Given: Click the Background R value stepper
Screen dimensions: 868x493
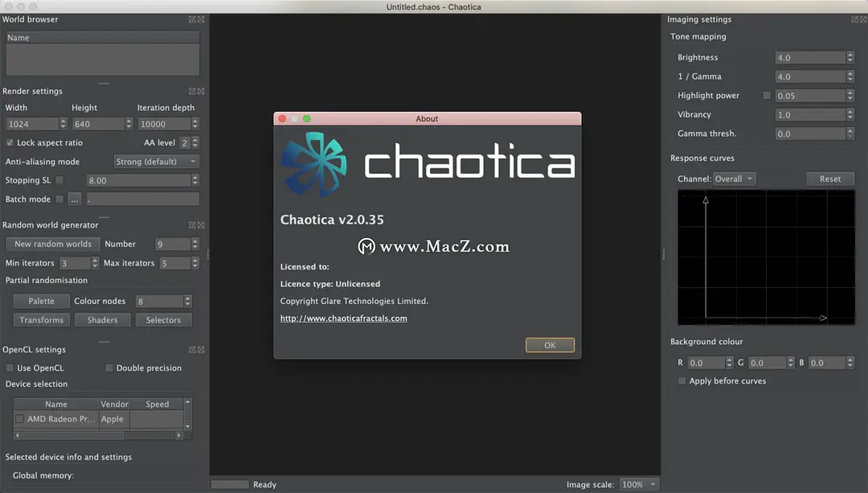Looking at the screenshot, I should [x=729, y=363].
